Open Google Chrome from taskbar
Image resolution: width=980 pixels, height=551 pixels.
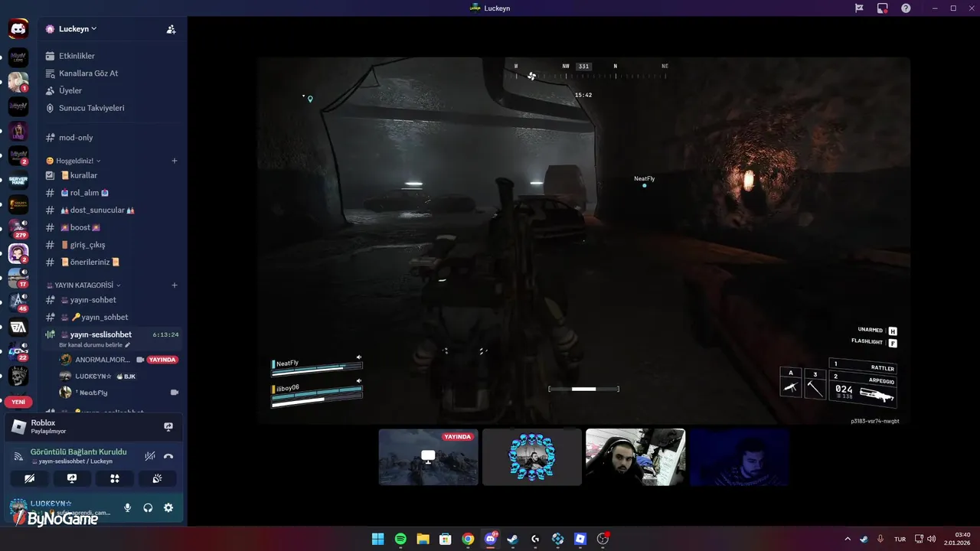468,539
